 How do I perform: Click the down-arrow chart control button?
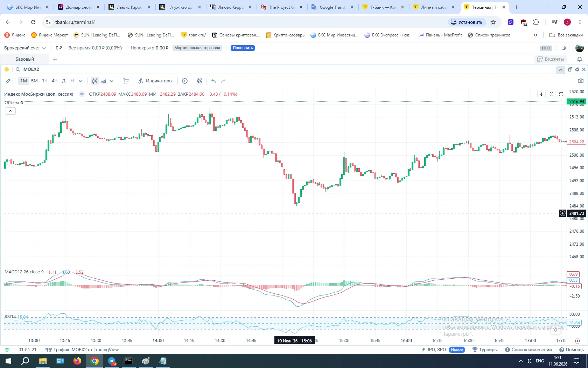[541, 94]
